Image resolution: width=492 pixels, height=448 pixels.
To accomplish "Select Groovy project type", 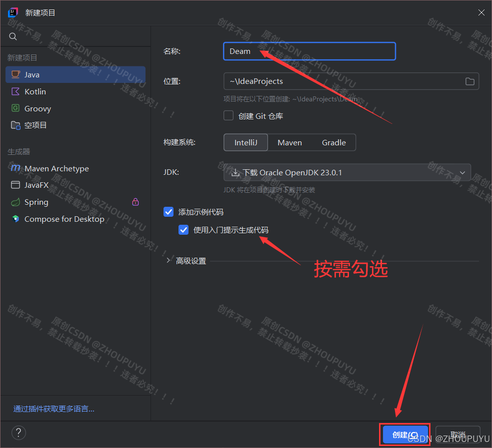I will (x=75, y=108).
